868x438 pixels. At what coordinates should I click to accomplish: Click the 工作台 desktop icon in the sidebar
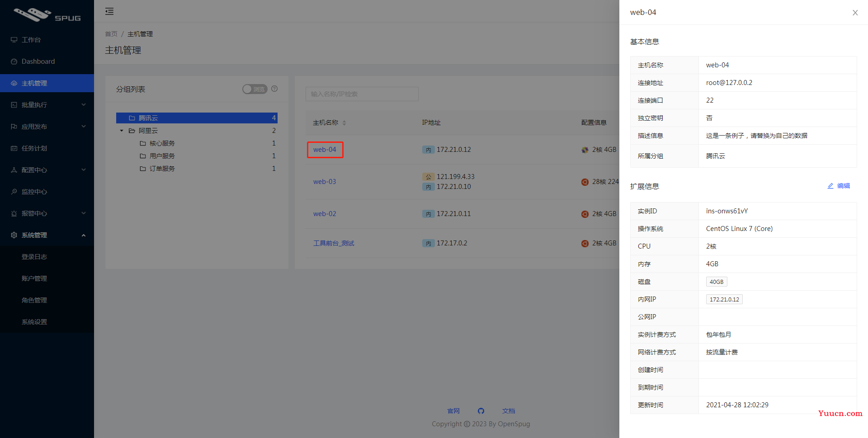[14, 40]
